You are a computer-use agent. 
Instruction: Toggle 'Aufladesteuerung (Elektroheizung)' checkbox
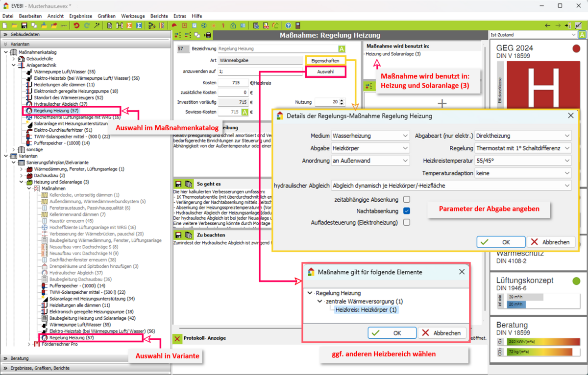[407, 222]
